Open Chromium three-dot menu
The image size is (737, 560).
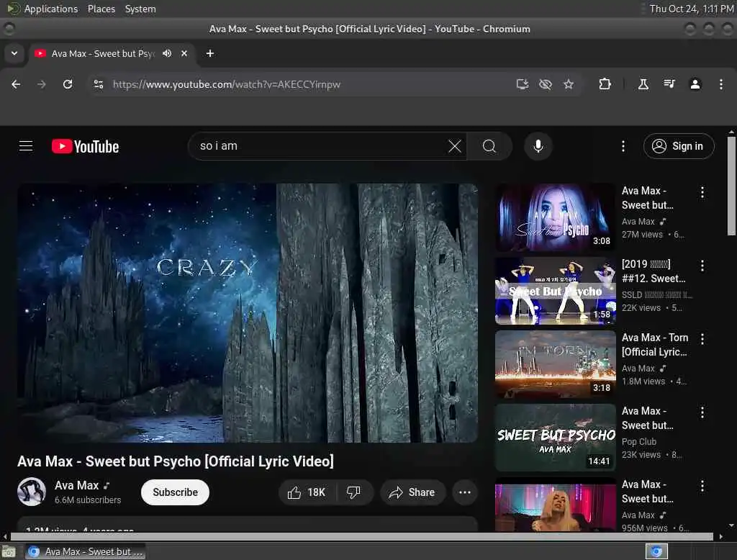tap(721, 84)
